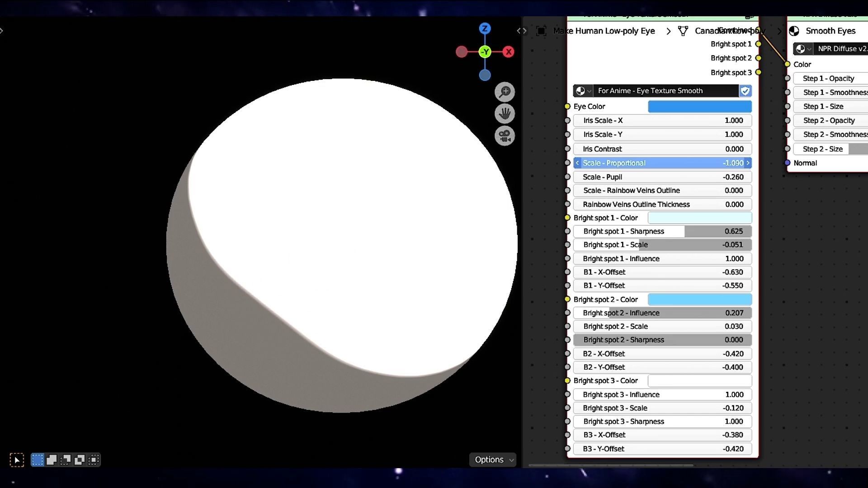Open the NPR Diffuse node group dropdown
Viewport: 868px width, 488px height.
[x=803, y=49]
